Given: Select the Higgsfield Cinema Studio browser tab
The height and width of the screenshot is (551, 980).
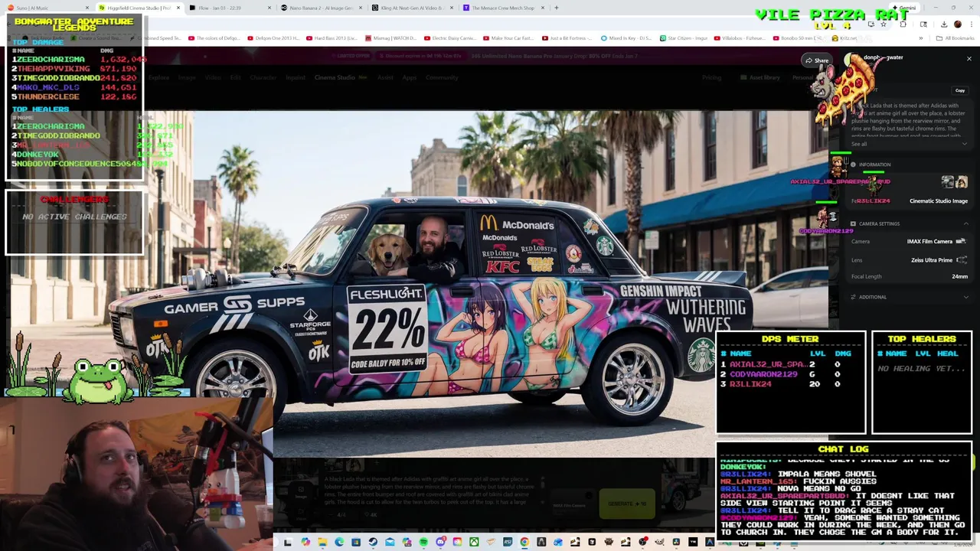Looking at the screenshot, I should pos(138,8).
